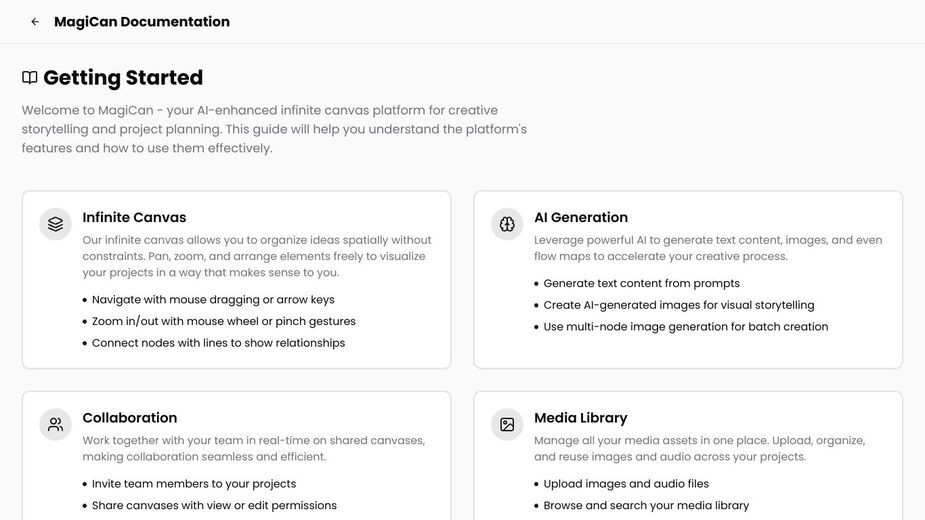Click the Media Library image icon
This screenshot has height=520, width=925.
pyautogui.click(x=507, y=424)
